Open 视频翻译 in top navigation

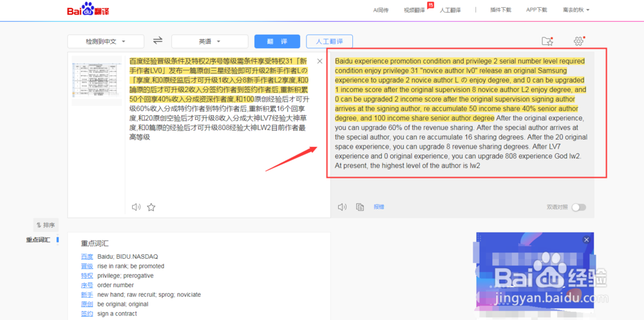pyautogui.click(x=414, y=10)
